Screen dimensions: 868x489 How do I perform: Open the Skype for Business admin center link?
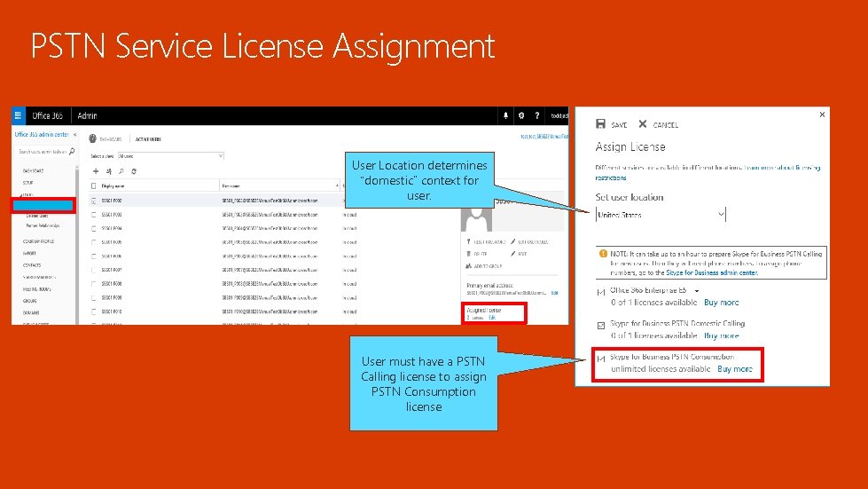[x=712, y=272]
